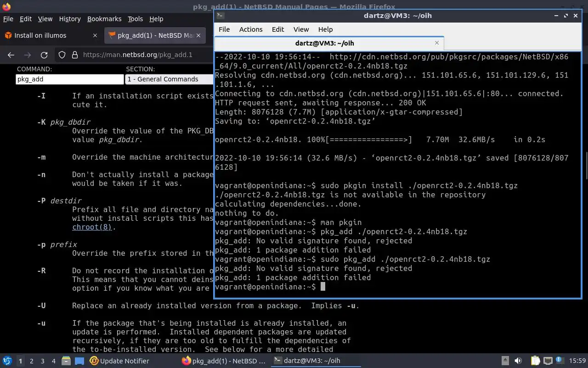
Task: Click the terminal prompt cursor line
Action: tap(270, 287)
